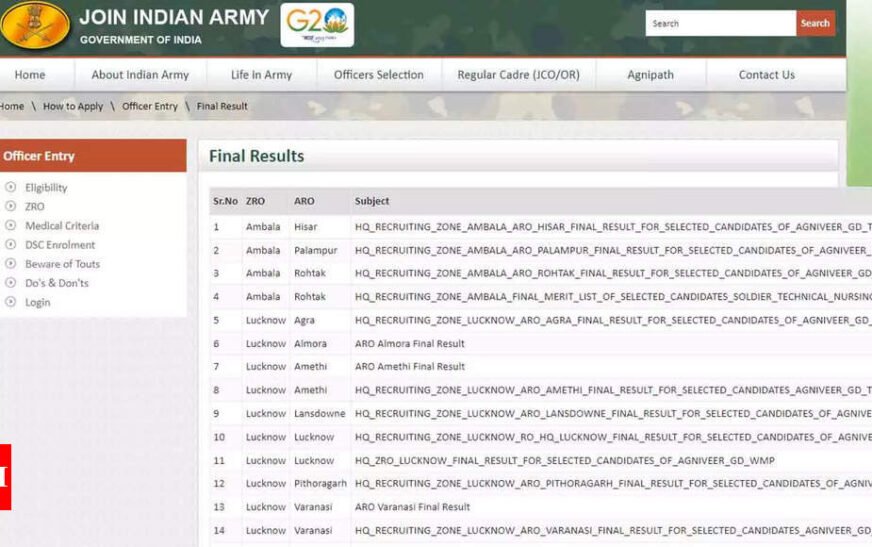The image size is (872, 547).
Task: Click the Sr.No column header
Action: pos(225,201)
